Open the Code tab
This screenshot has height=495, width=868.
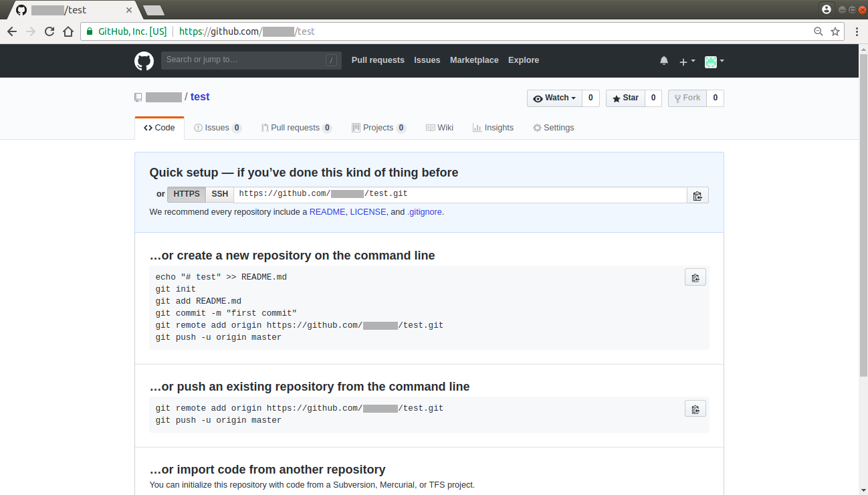(159, 128)
